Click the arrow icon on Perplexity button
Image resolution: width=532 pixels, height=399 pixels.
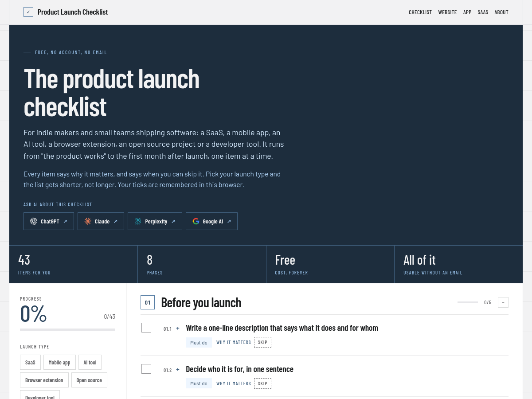pos(173,221)
